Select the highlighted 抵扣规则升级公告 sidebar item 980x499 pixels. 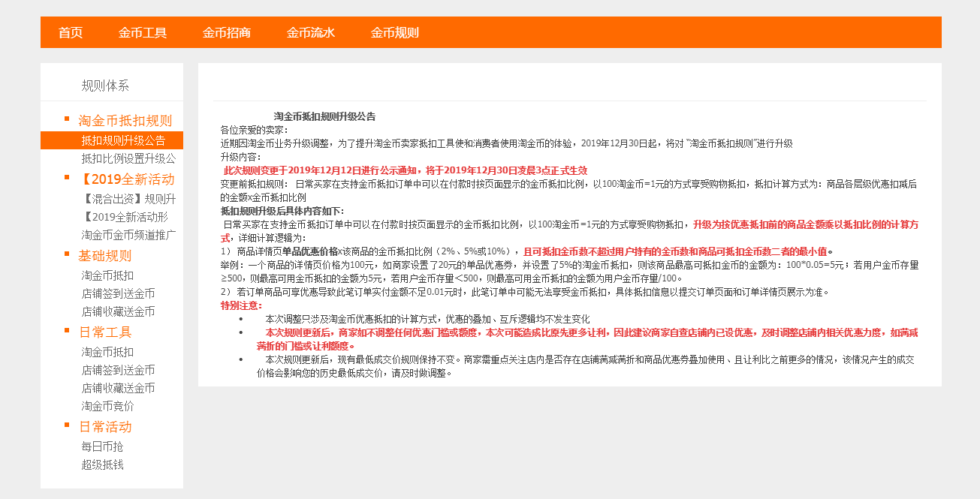click(123, 140)
